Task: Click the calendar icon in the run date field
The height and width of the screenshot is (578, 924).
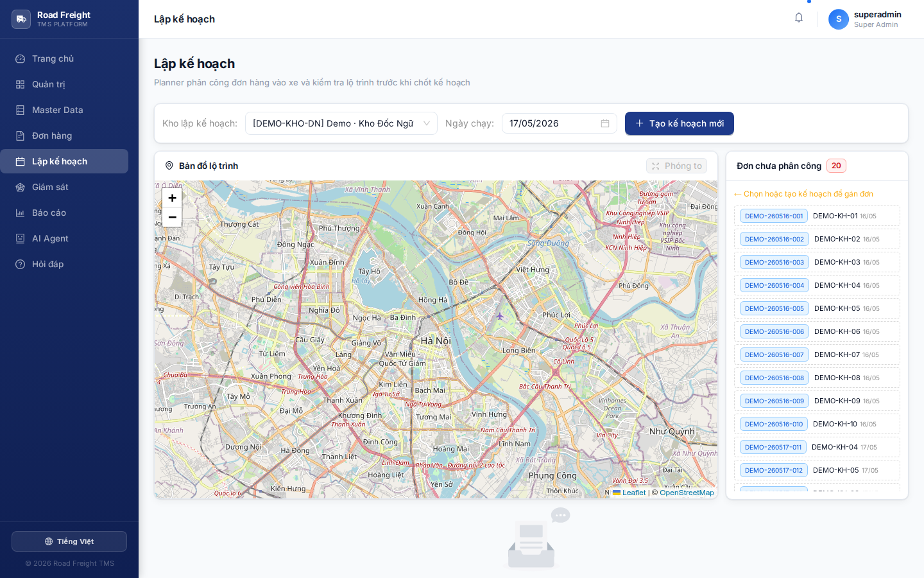Action: click(x=605, y=123)
